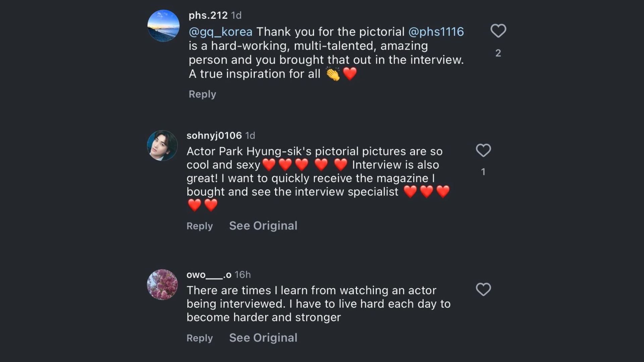Reply to owo___.o's comment
The width and height of the screenshot is (644, 362).
[x=200, y=338]
